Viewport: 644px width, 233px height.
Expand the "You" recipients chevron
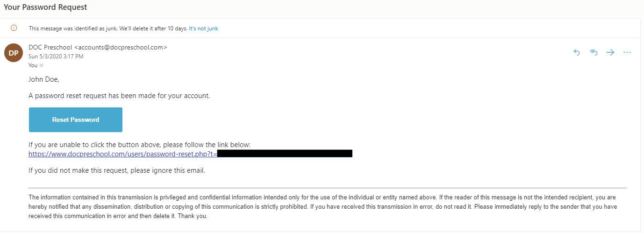[x=42, y=65]
